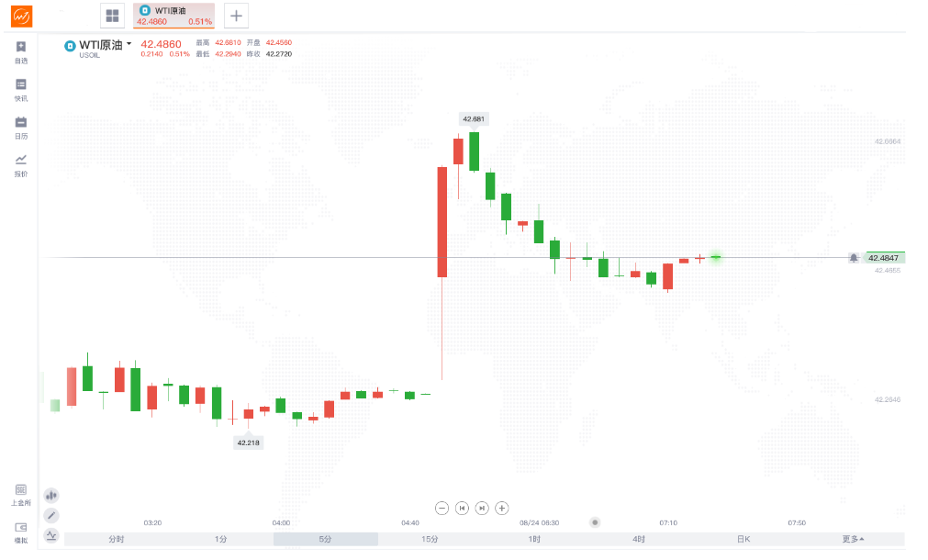Image resolution: width=928 pixels, height=560 pixels.
Task: Click the timeline marker dot on time axis
Action: (x=595, y=522)
